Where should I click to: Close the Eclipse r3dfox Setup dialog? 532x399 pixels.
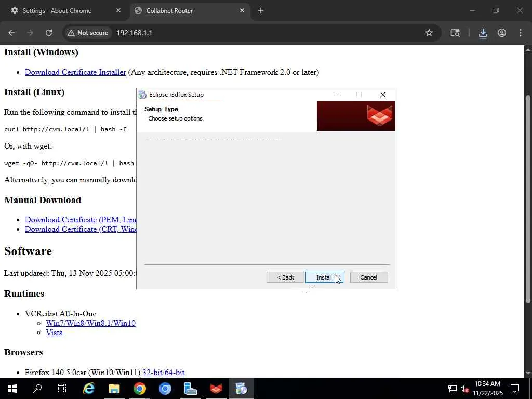point(383,95)
